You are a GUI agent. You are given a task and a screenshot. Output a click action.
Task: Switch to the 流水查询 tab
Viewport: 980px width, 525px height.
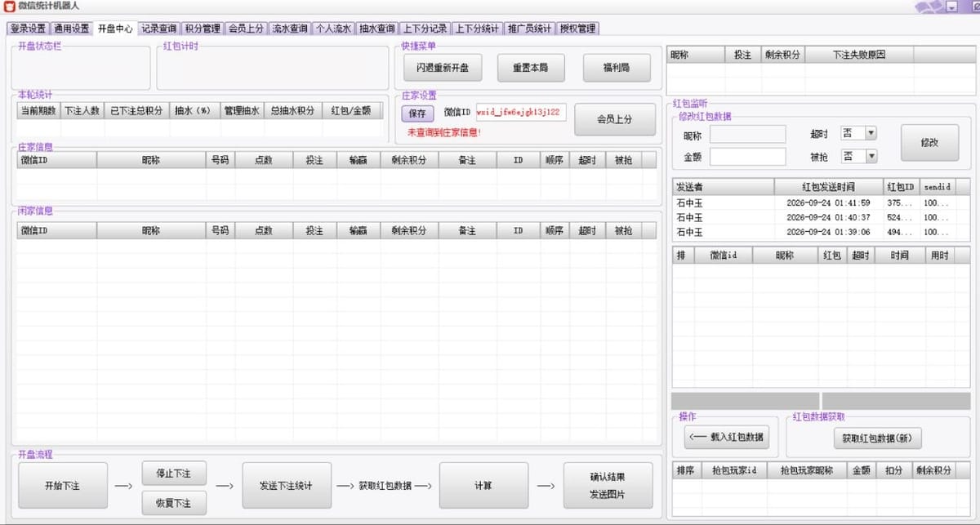point(290,29)
